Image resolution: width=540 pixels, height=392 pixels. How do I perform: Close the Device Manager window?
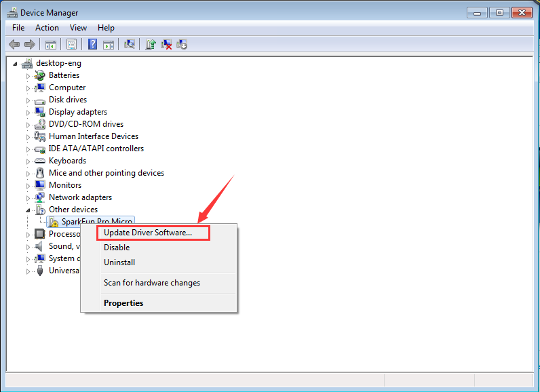coord(522,13)
